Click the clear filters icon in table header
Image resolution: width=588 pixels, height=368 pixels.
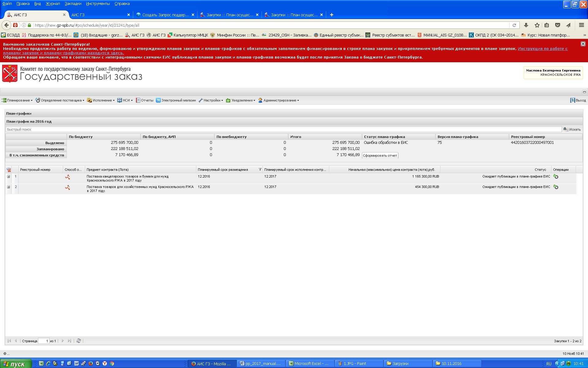9,170
